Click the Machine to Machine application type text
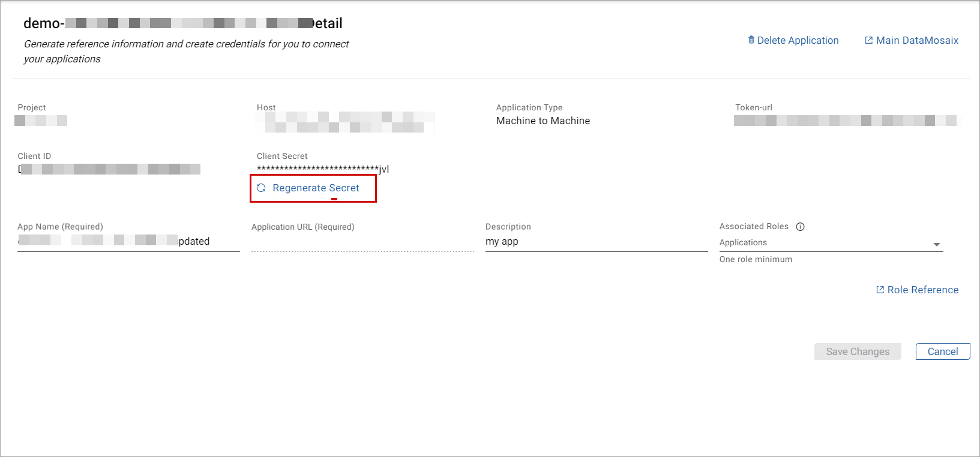The width and height of the screenshot is (980, 457). (543, 121)
